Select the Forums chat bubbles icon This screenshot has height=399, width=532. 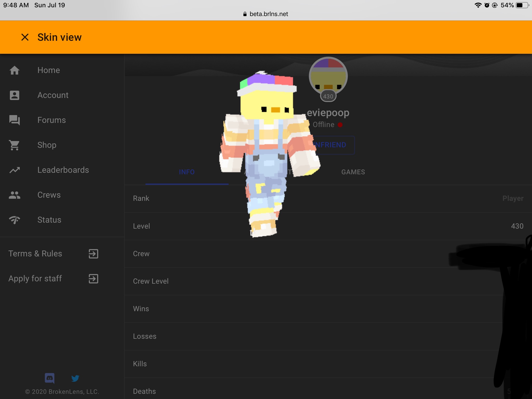[x=15, y=120]
